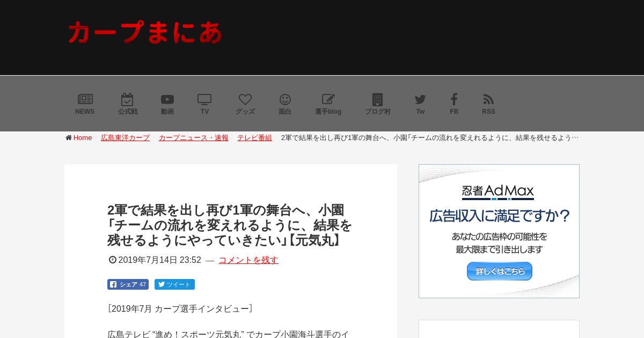Open テレビ番組 breadcrumb link

coord(254,138)
